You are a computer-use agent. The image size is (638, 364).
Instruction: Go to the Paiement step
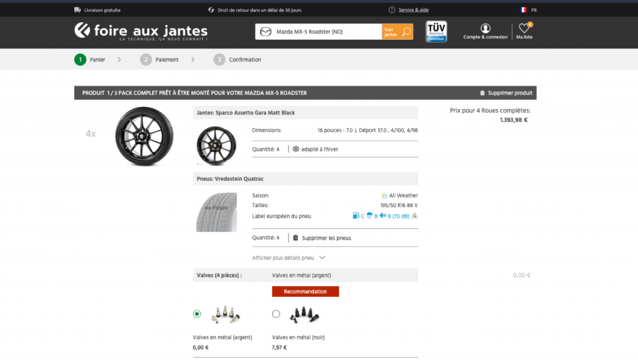(167, 60)
